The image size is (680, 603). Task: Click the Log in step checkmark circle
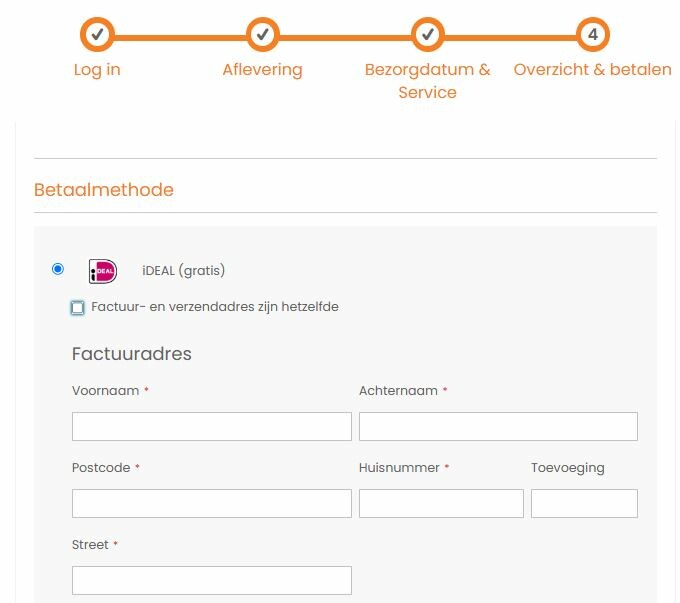point(97,34)
